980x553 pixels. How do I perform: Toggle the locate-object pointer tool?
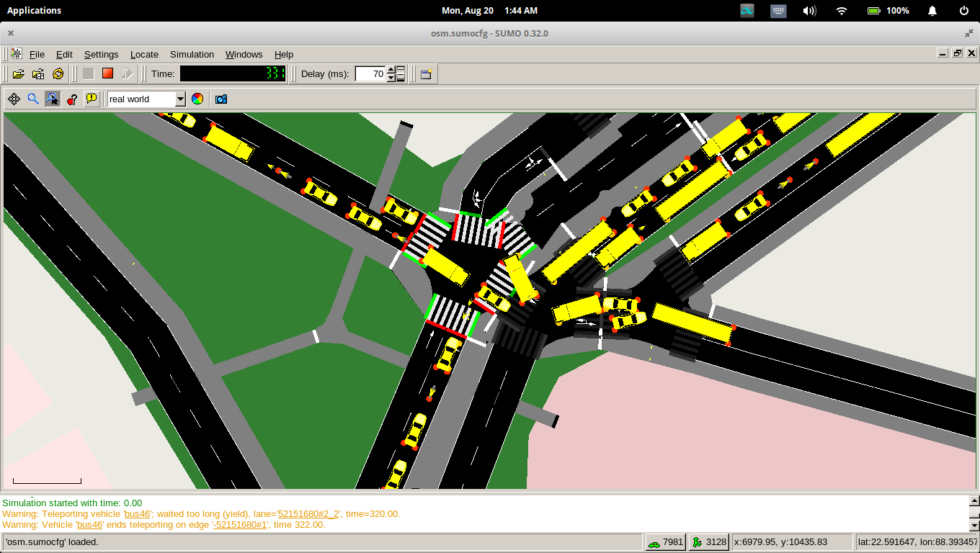pyautogui.click(x=53, y=99)
